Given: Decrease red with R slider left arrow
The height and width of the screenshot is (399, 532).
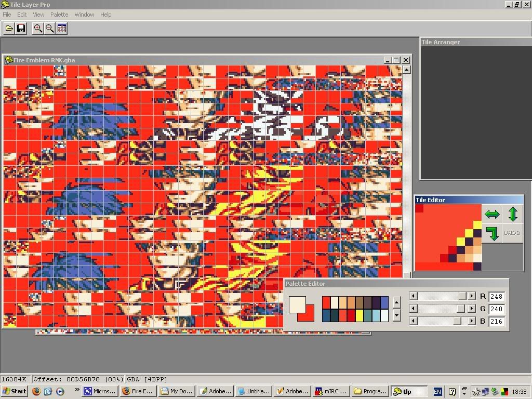Looking at the screenshot, I should (413, 296).
